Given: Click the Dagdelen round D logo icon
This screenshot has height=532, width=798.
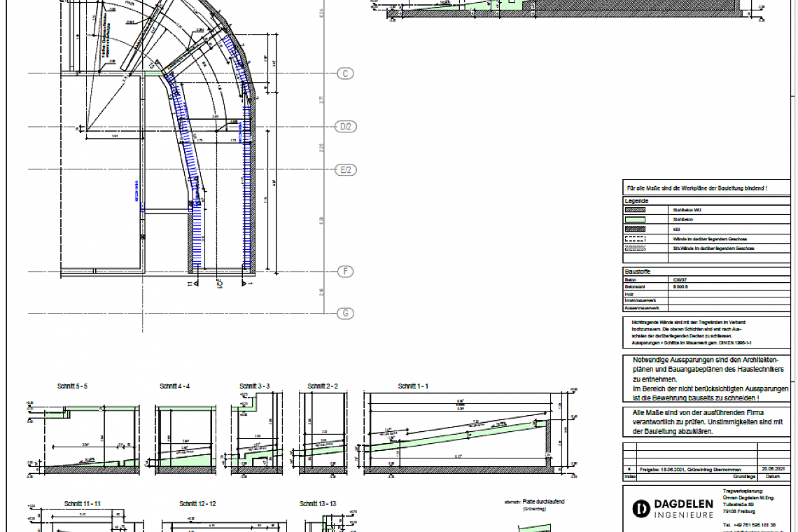Looking at the screenshot, I should pos(641,509).
